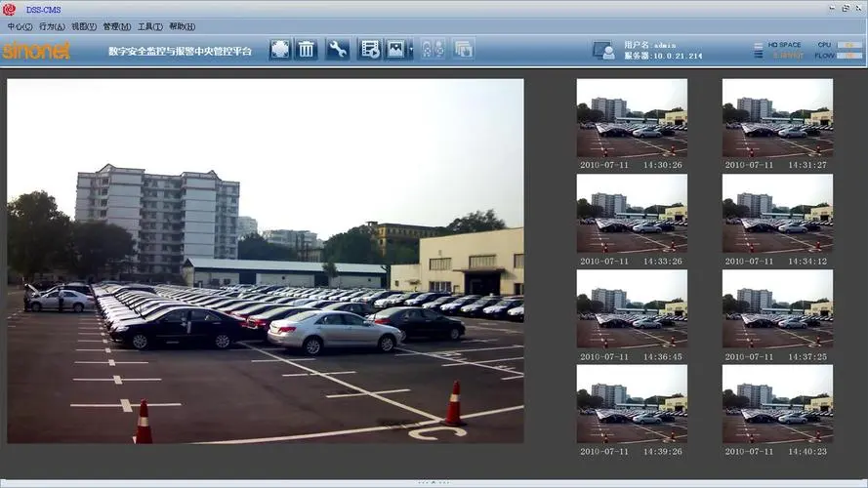Open the 帮助(H) menu
This screenshot has height=488, width=868.
point(182,26)
